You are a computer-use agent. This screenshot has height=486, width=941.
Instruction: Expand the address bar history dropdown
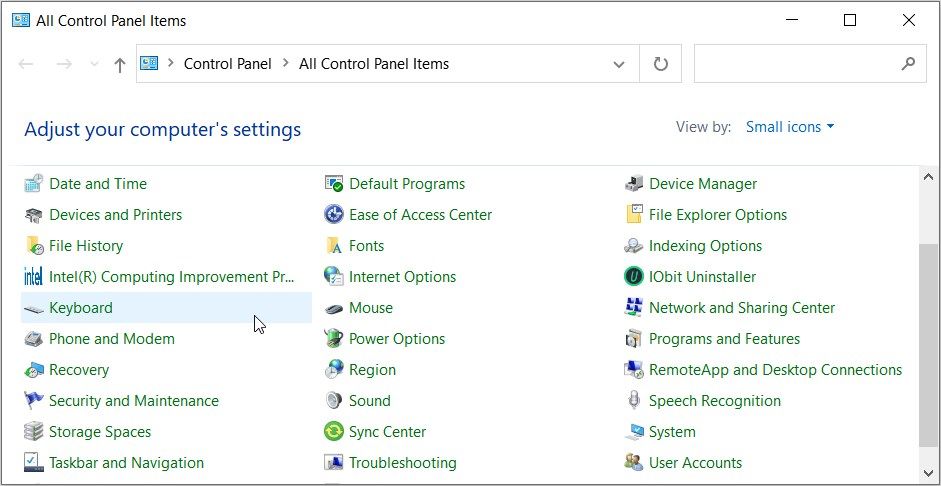pyautogui.click(x=619, y=64)
